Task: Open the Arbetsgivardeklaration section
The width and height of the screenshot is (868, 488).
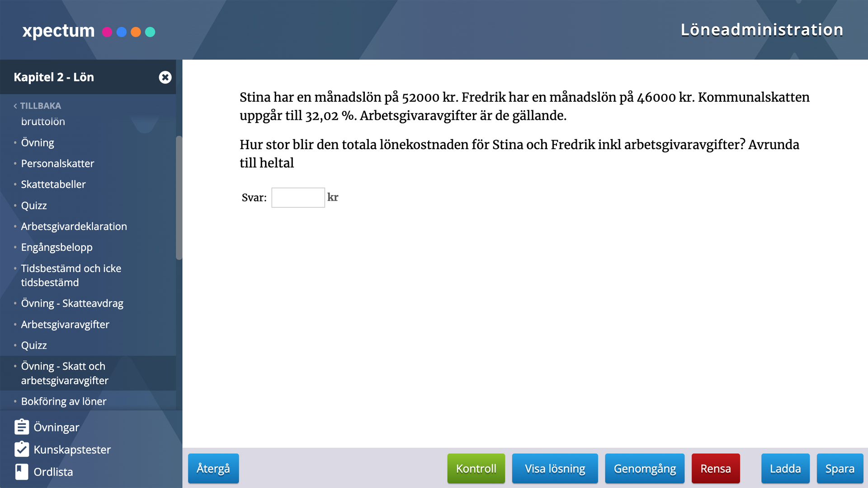Action: click(74, 226)
